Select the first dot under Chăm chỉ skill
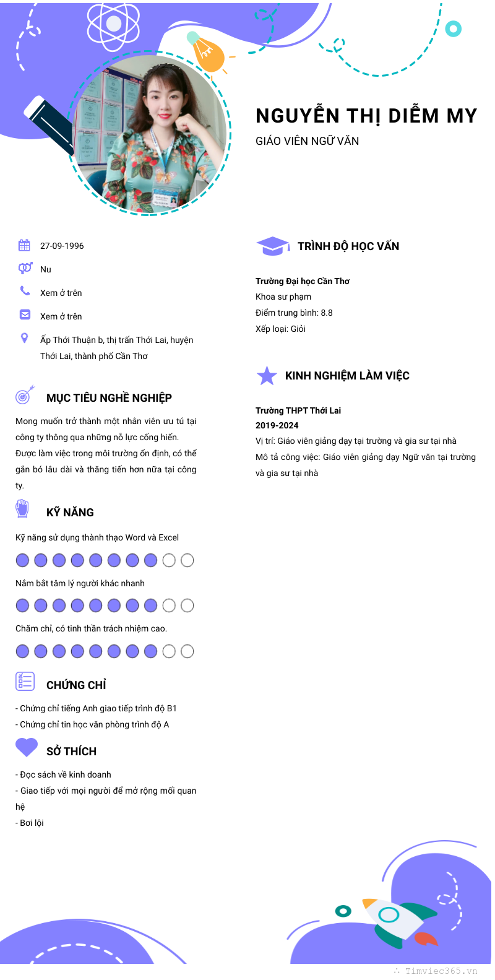The width and height of the screenshot is (495, 980). pos(22,651)
